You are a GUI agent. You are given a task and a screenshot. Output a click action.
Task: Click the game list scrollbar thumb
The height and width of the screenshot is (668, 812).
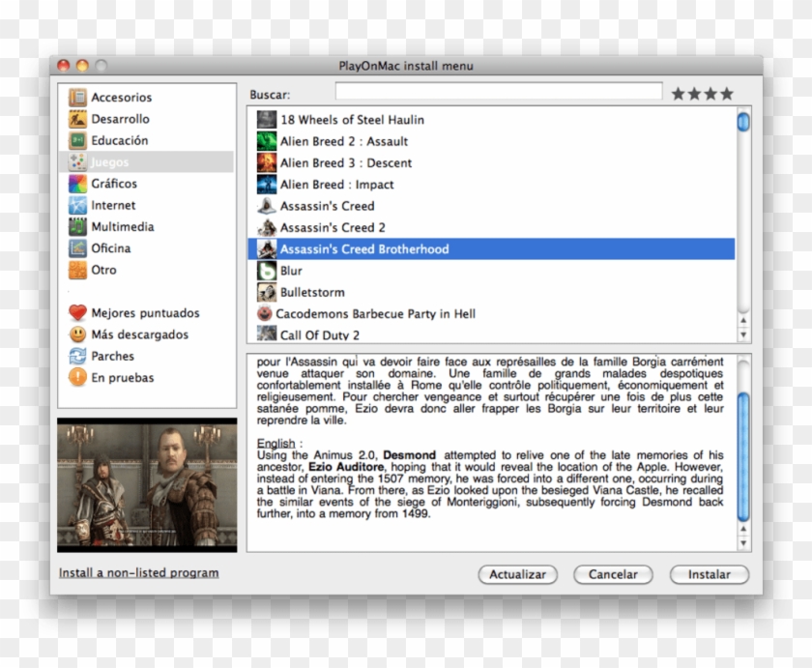(743, 122)
